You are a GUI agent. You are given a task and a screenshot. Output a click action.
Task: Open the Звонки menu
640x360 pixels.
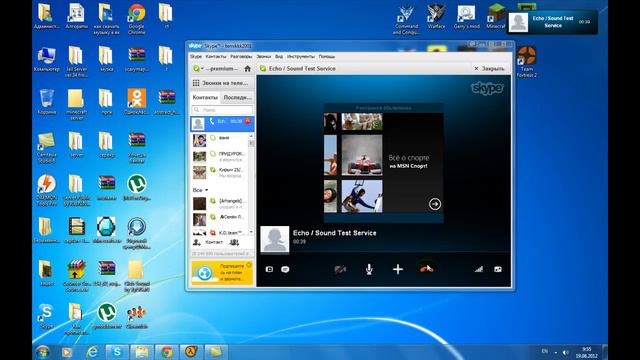264,56
